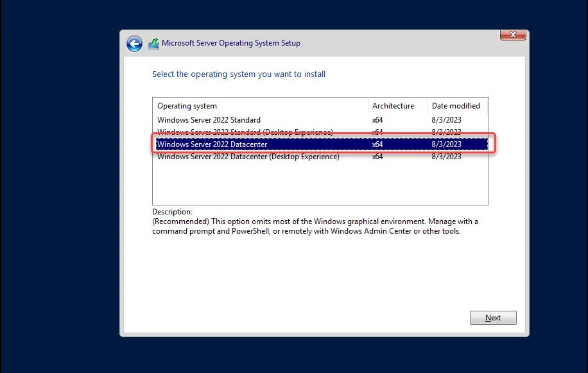This screenshot has height=373, width=588.
Task: Click the Description text below the list
Action: coord(315,226)
